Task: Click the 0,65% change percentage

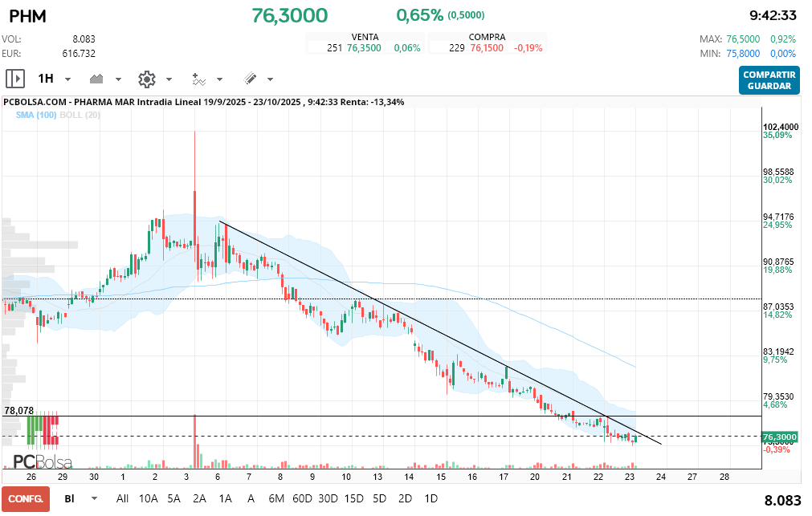Action: tap(419, 15)
